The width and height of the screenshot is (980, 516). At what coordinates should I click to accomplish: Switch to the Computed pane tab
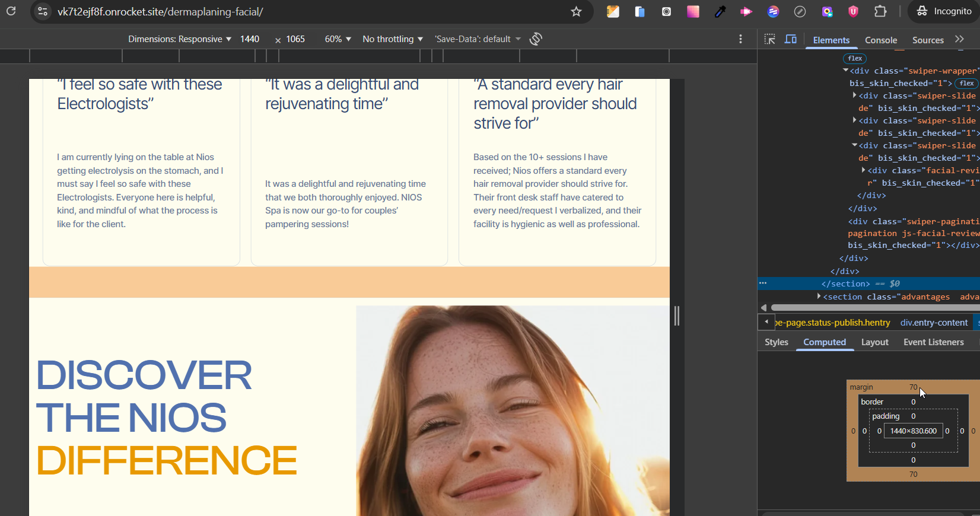(x=825, y=342)
